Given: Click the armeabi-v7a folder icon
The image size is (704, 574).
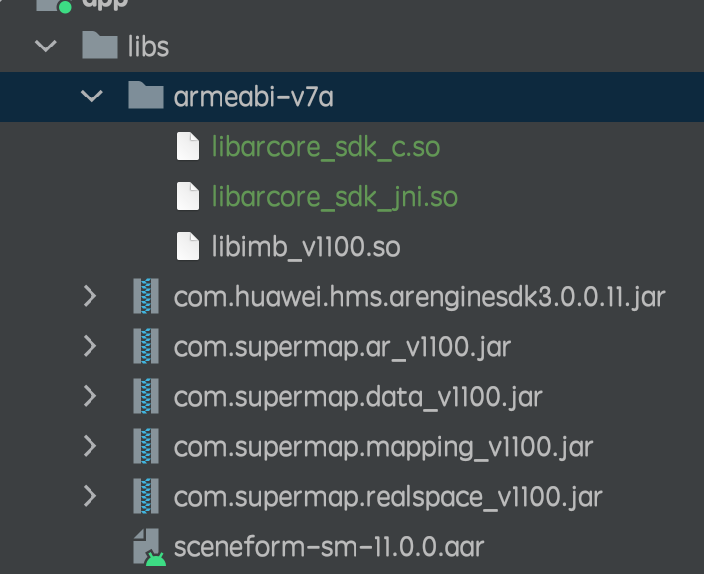Looking at the screenshot, I should pyautogui.click(x=145, y=95).
